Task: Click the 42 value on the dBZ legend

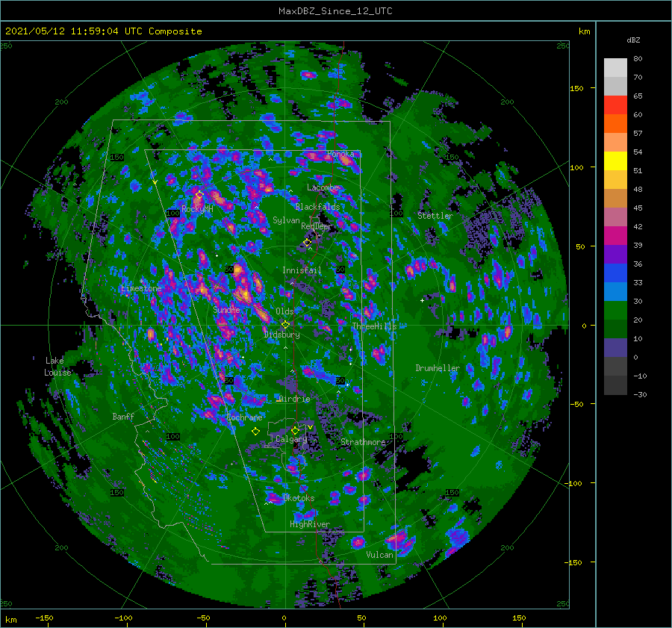Action: coord(638,227)
